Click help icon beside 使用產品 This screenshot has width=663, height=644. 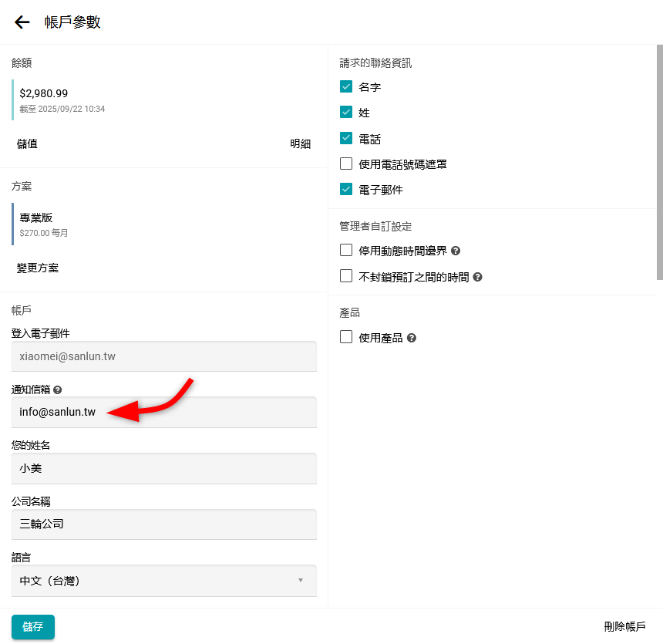tap(412, 338)
